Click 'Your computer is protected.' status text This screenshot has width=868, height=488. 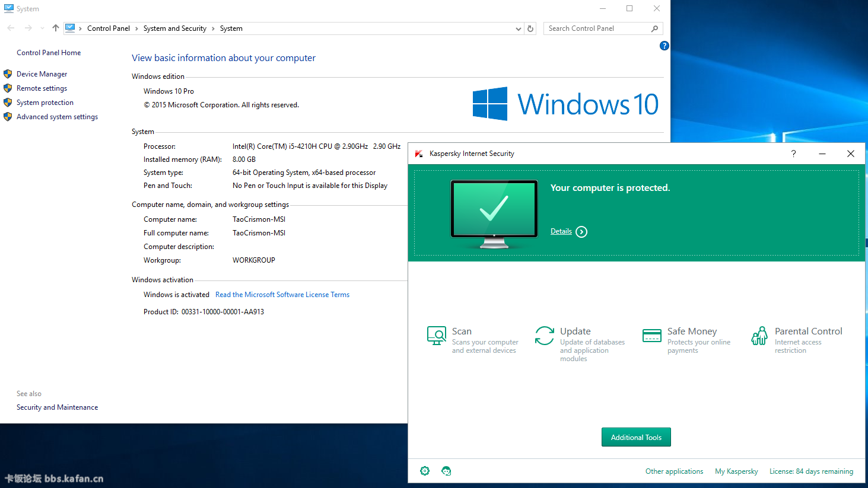coord(610,188)
